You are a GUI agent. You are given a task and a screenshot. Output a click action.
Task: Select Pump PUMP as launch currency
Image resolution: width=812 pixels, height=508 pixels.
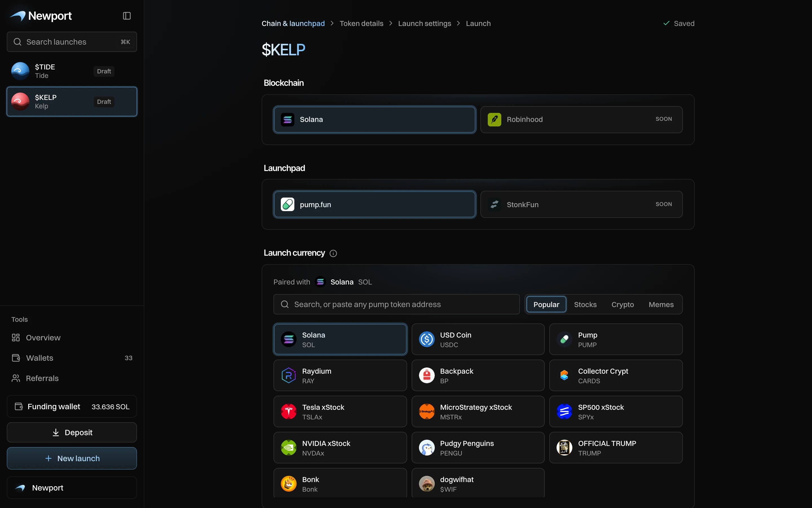click(x=616, y=339)
